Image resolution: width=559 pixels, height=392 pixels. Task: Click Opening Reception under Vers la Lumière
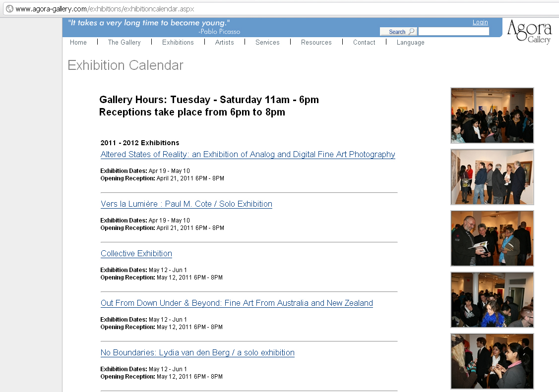tap(162, 228)
